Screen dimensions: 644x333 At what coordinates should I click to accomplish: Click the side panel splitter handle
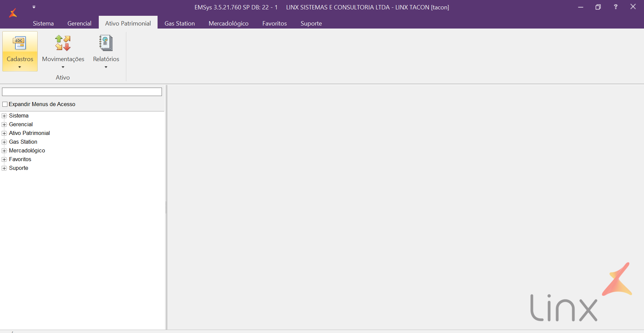coord(166,207)
